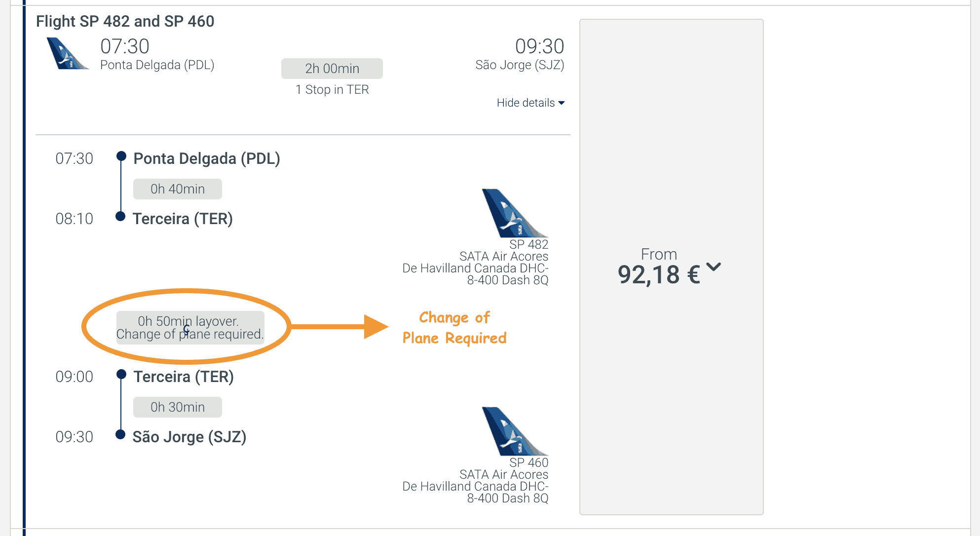This screenshot has height=536, width=980.
Task: Click the 09:00 Terceira departure dot
Action: click(121, 375)
